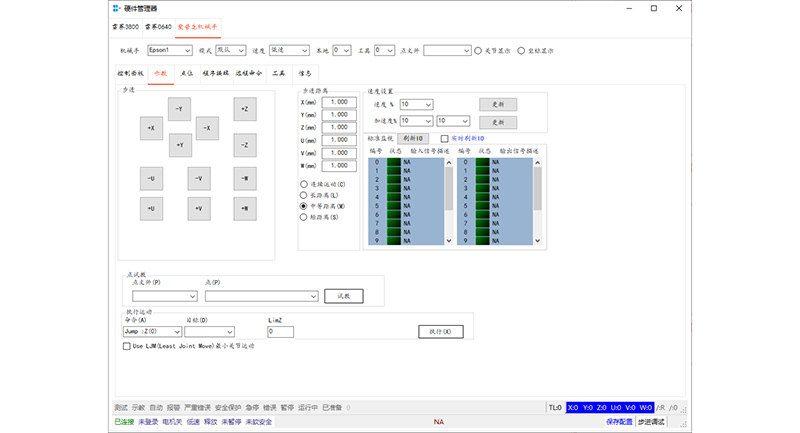Image resolution: width=800 pixels, height=433 pixels.
Task: Jog the robot with the +Y button
Action: [x=180, y=145]
